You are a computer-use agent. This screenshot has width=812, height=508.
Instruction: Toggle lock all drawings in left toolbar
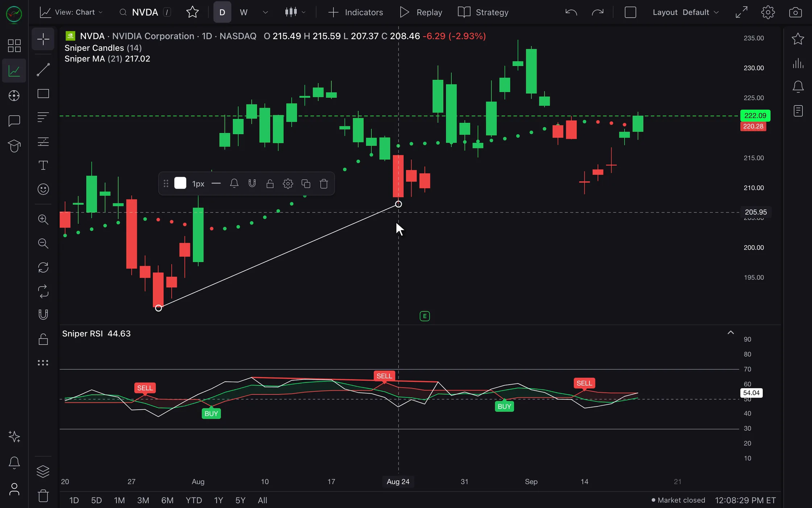[x=43, y=339]
